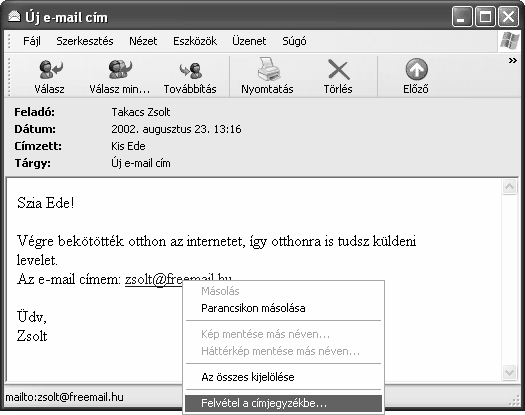The height and width of the screenshot is (415, 525).
Task: Minimize the message window
Action: pyautogui.click(x=462, y=17)
